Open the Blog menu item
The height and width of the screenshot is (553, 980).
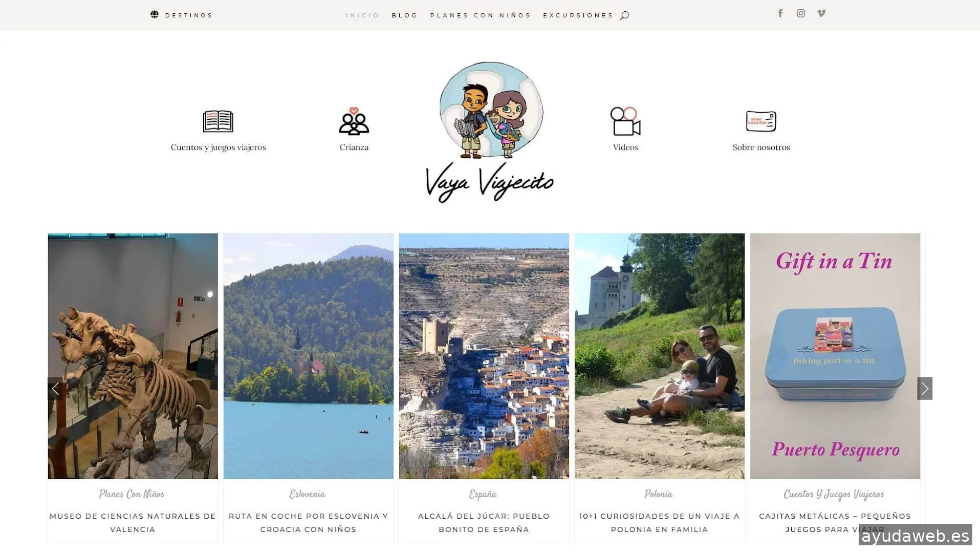tap(405, 15)
